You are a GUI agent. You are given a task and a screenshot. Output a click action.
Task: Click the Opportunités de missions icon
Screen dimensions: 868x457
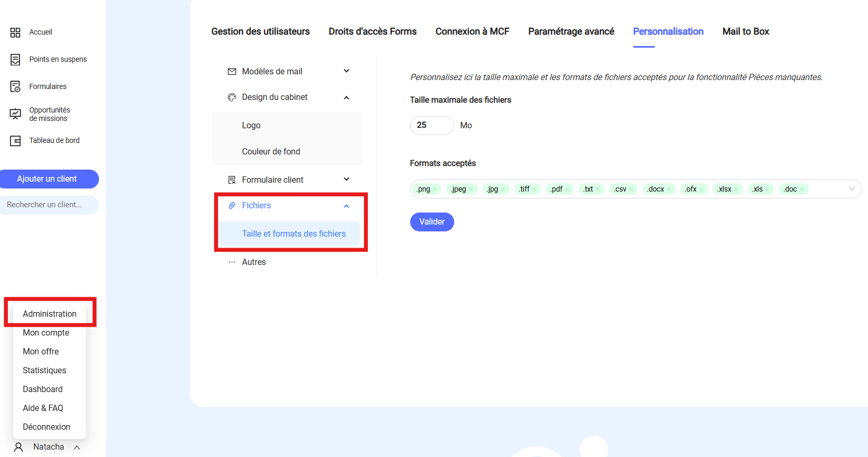point(15,114)
